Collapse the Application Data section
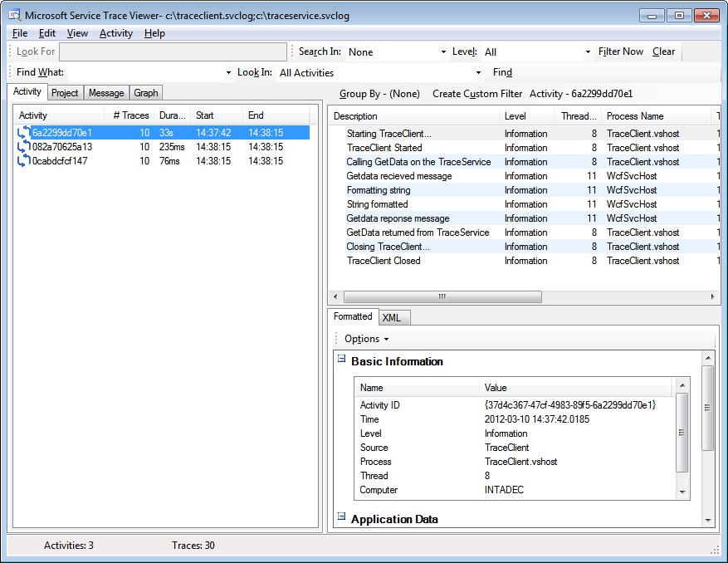 tap(342, 516)
